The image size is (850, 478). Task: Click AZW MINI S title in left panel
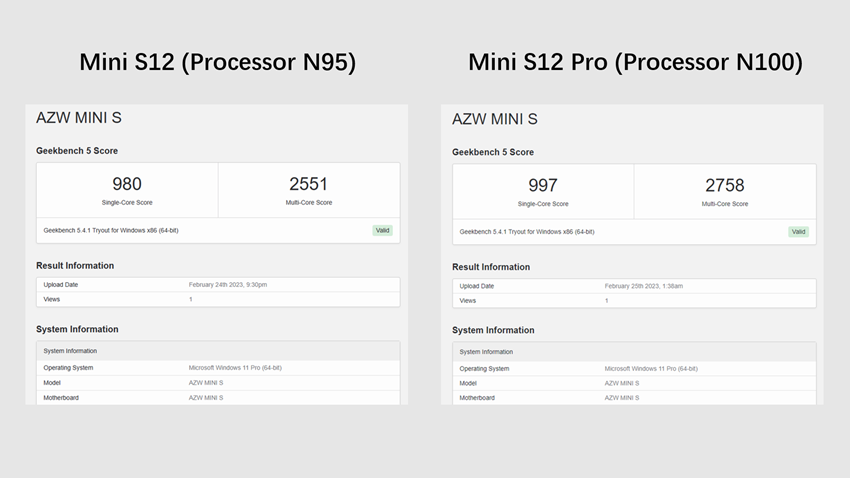[x=79, y=118]
